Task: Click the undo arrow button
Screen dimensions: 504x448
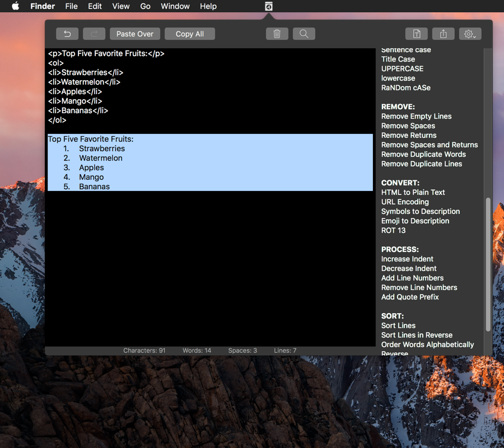Action: tap(67, 34)
